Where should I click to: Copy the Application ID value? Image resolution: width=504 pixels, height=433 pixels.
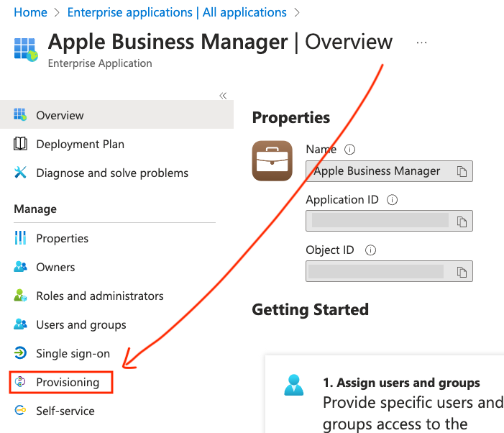(462, 221)
